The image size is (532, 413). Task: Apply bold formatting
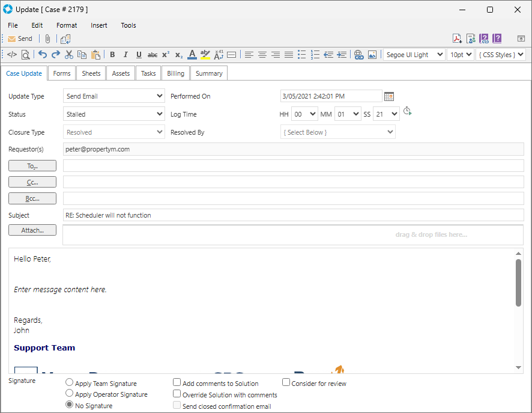(x=112, y=55)
